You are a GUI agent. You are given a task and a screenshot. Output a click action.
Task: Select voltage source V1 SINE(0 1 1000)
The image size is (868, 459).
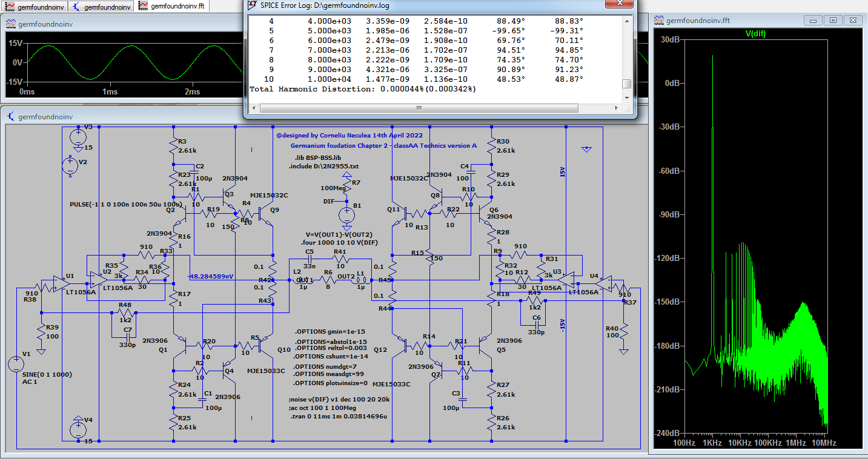pyautogui.click(x=16, y=364)
